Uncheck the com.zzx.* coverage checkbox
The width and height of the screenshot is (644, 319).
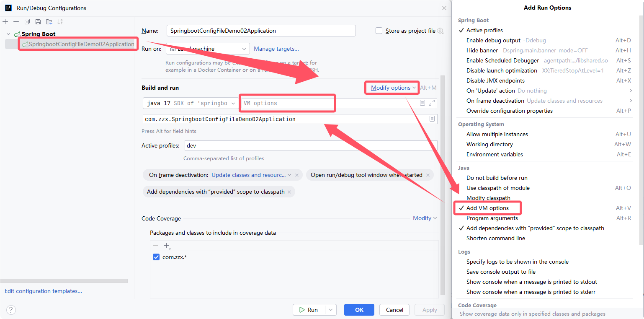pos(156,257)
